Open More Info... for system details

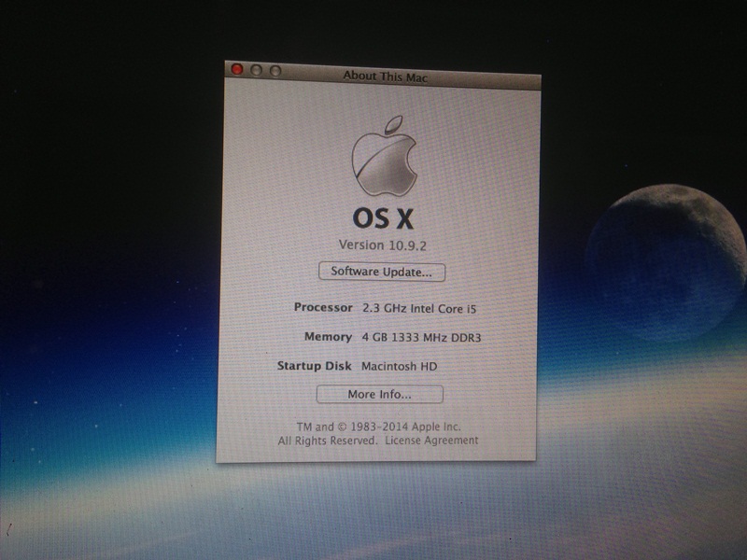coord(379,395)
